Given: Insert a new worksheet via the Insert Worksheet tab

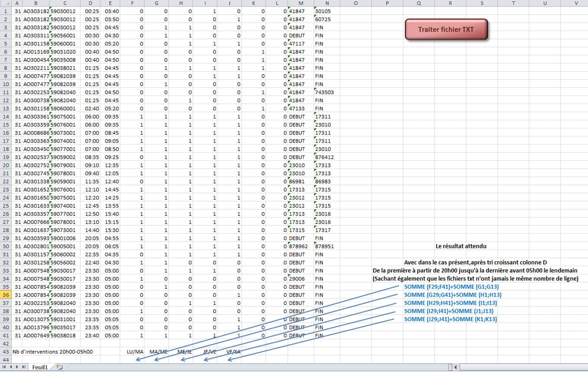Looking at the screenshot, I should 59,367.
